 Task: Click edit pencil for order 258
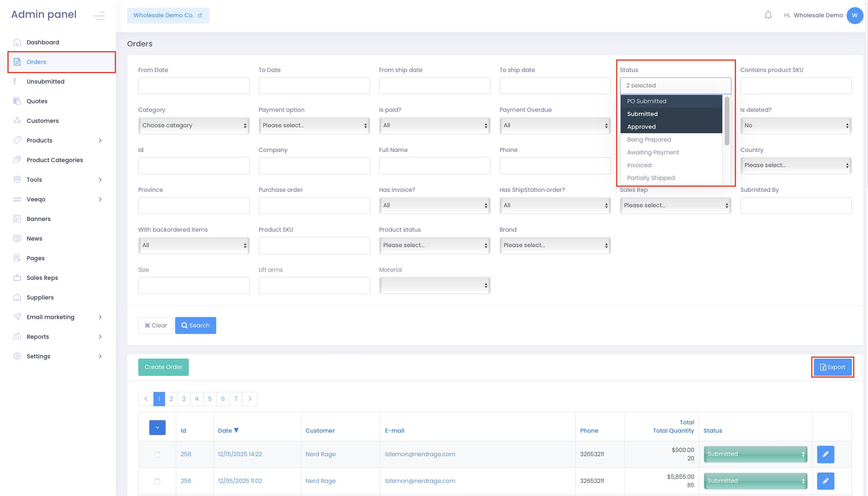(x=825, y=454)
